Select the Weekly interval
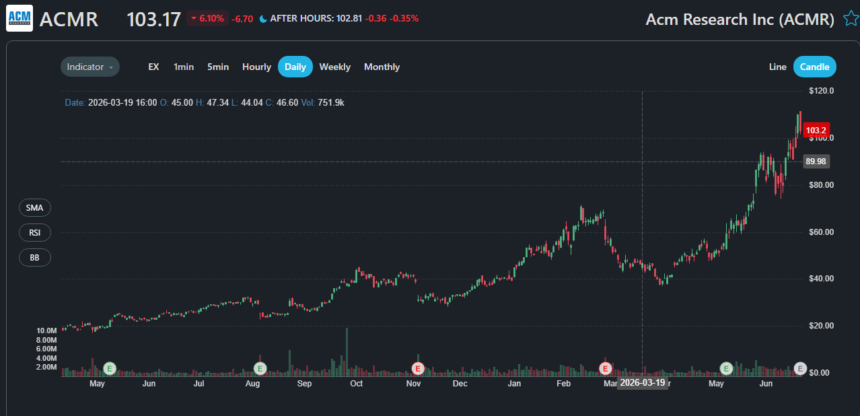The width and height of the screenshot is (860, 416). click(335, 67)
